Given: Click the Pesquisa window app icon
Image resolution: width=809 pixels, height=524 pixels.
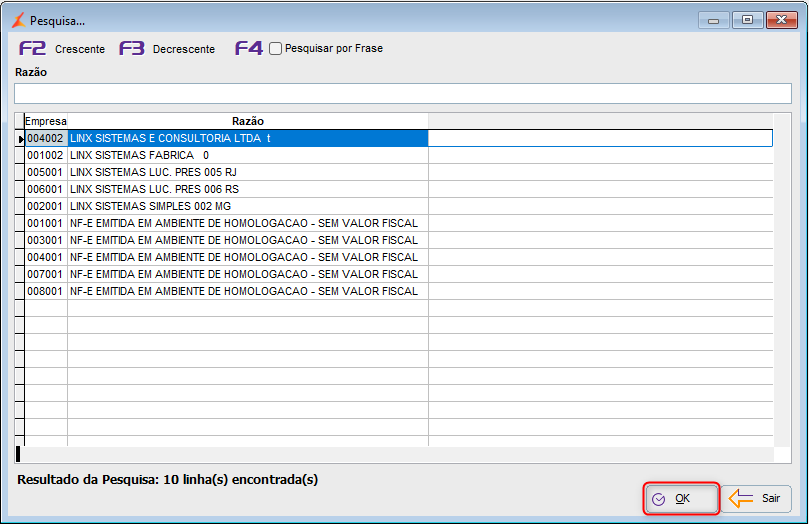Looking at the screenshot, I should (x=19, y=21).
